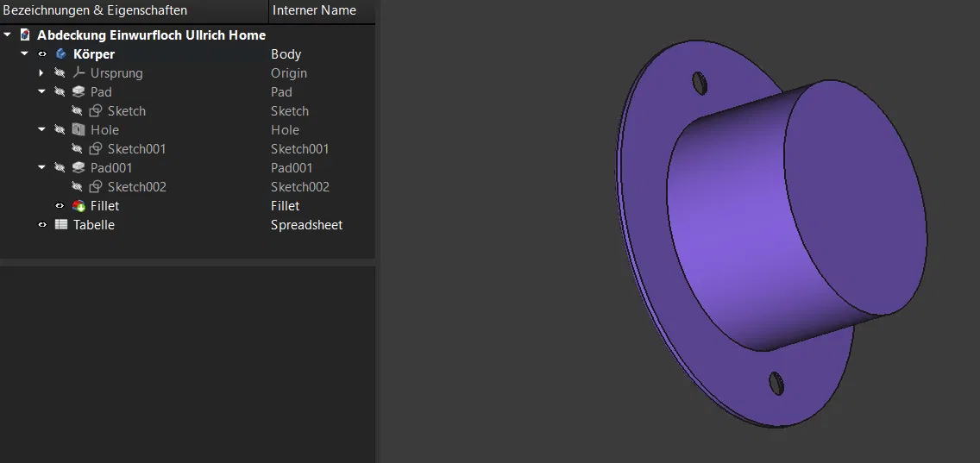
Task: Expand the Ursprung origin node
Action: coord(42,73)
